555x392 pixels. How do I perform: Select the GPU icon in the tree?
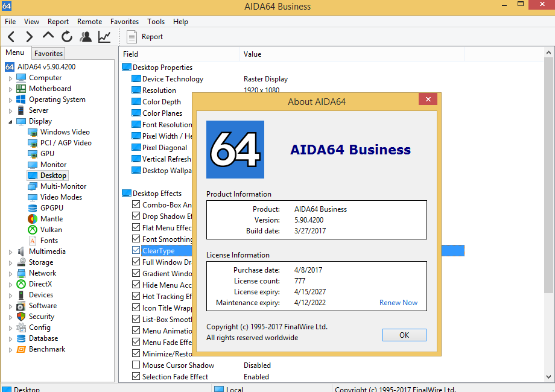click(x=33, y=154)
